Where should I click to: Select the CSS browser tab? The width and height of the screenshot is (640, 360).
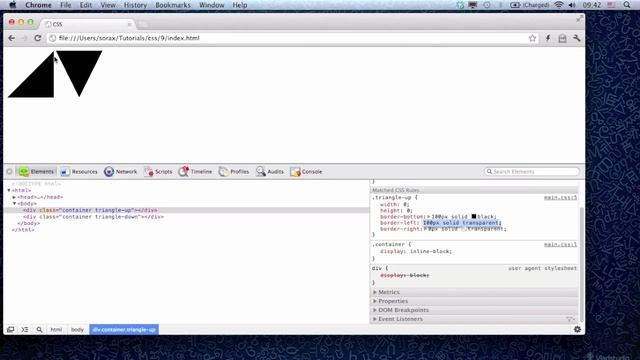click(88, 24)
